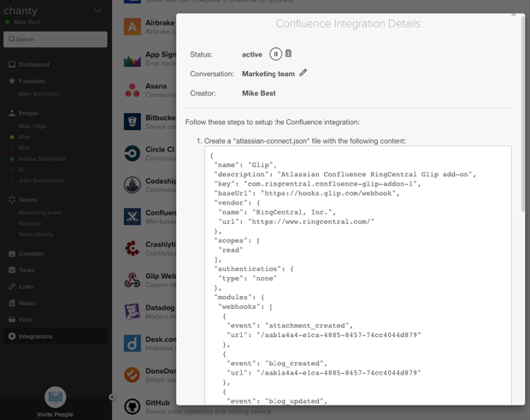Open the chanty workspace dropdown
This screenshot has width=530, height=420.
tap(97, 11)
